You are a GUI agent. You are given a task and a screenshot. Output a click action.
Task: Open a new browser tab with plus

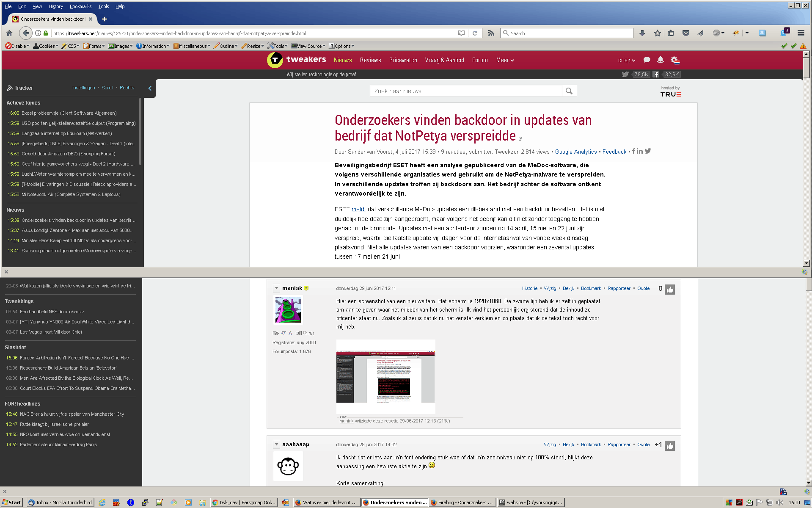(x=104, y=19)
